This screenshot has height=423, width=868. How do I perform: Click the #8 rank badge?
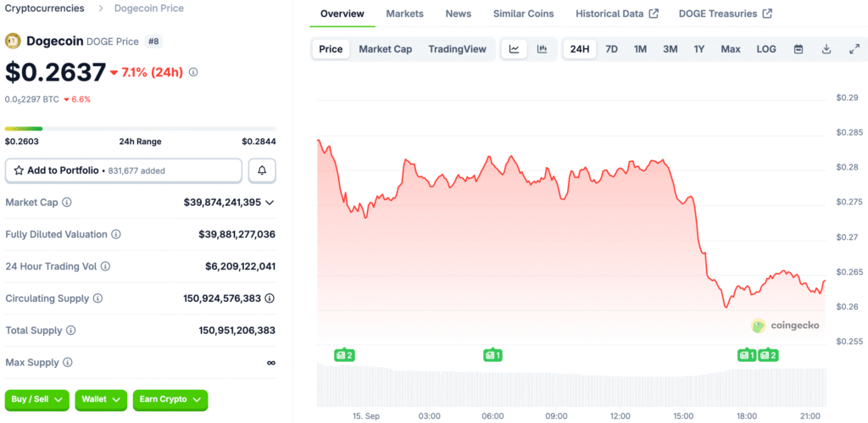(153, 41)
